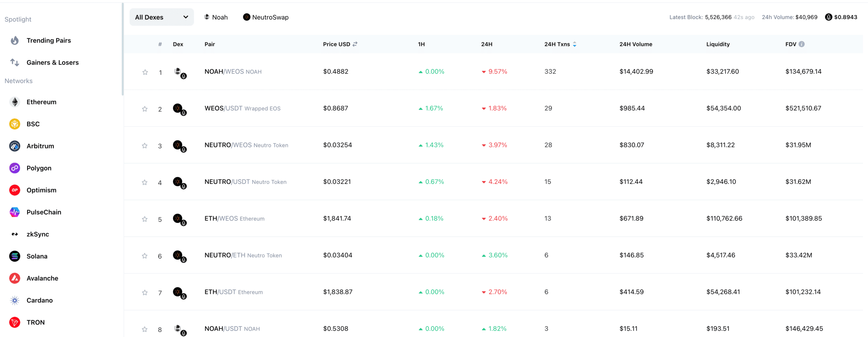
Task: Swap price currency using Price USD icon
Action: point(355,44)
